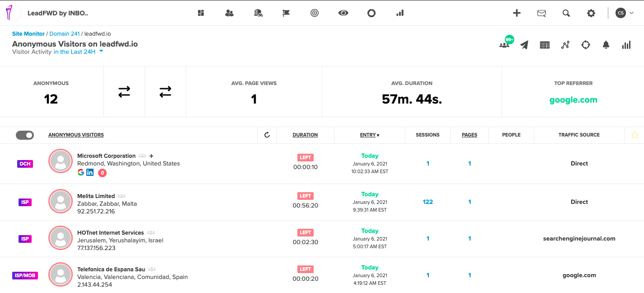This screenshot has width=644, height=293.
Task: Switch to the table view icon
Action: pyautogui.click(x=545, y=45)
